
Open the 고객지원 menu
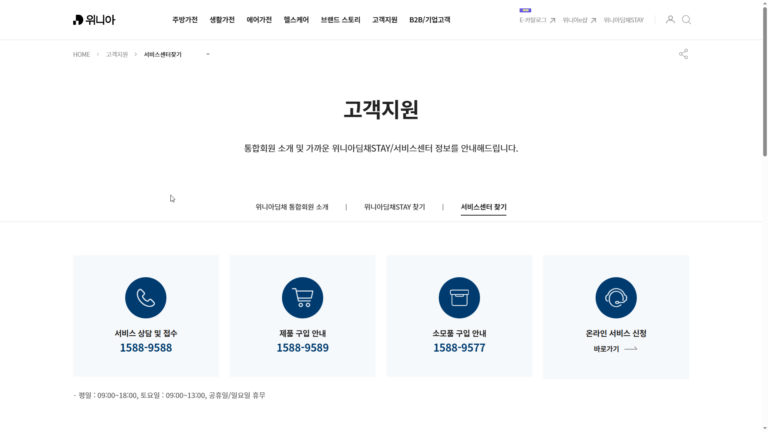384,20
